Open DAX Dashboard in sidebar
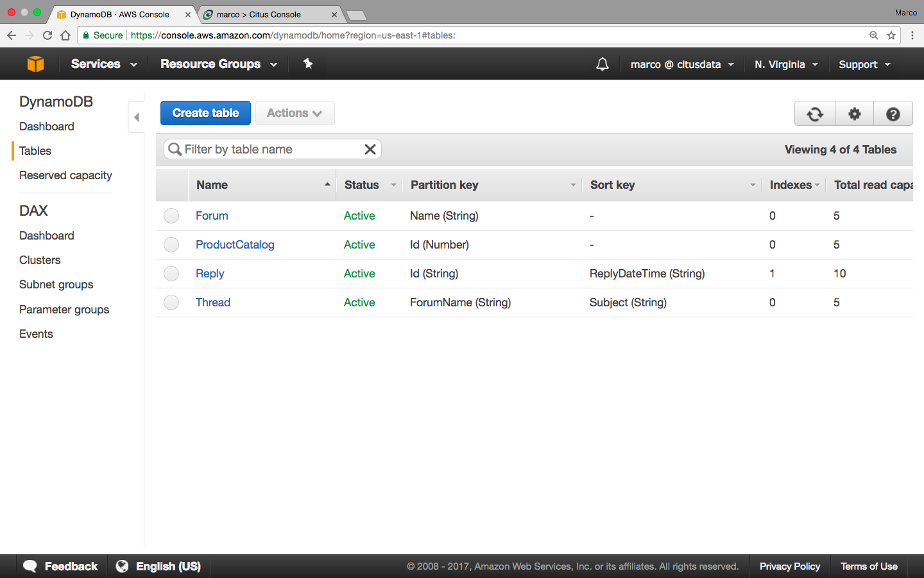This screenshot has height=578, width=924. 47,236
